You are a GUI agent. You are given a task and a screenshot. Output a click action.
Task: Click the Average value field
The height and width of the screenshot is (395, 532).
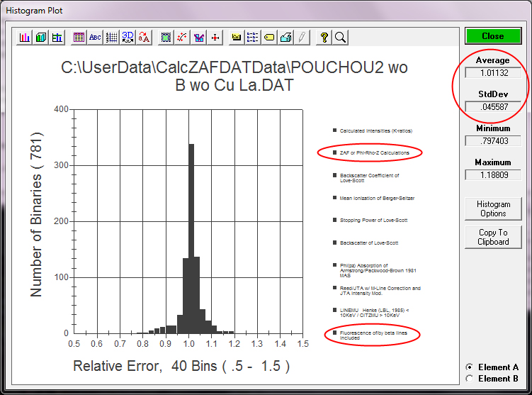pyautogui.click(x=493, y=72)
